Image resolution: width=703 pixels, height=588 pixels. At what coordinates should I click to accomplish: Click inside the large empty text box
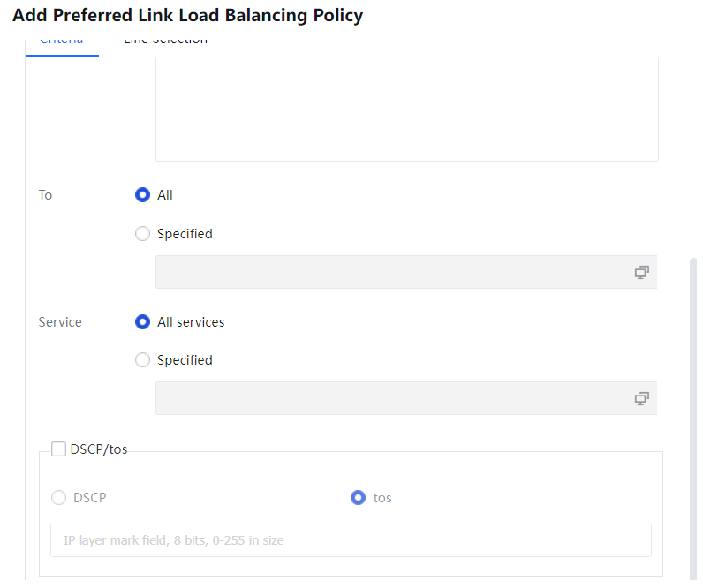click(x=406, y=110)
